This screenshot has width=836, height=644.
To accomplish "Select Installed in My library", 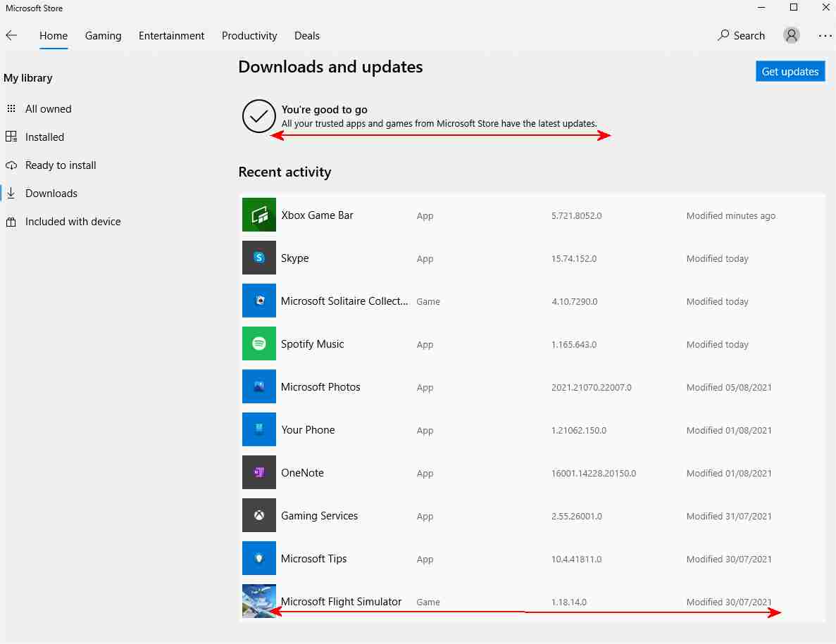I will 44,137.
